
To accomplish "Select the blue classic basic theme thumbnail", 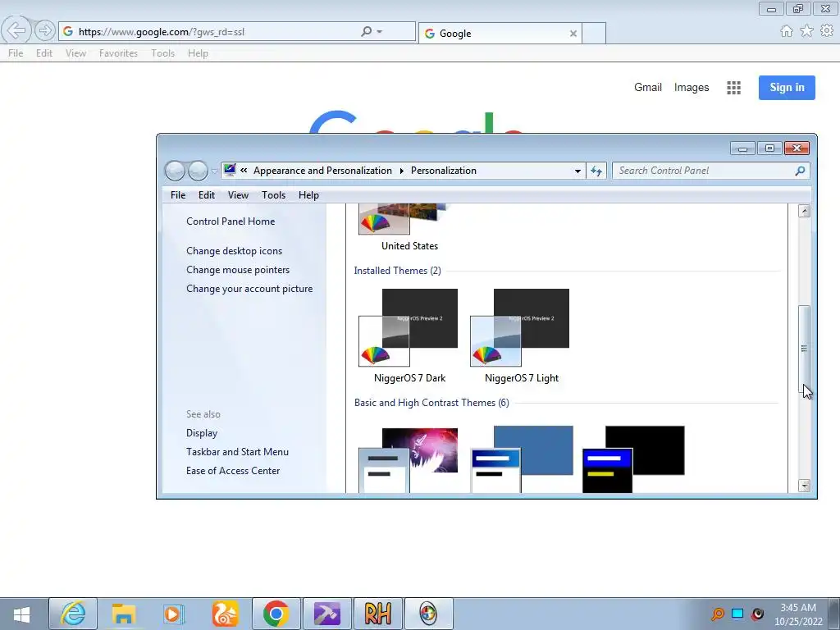I will pyautogui.click(x=521, y=459).
